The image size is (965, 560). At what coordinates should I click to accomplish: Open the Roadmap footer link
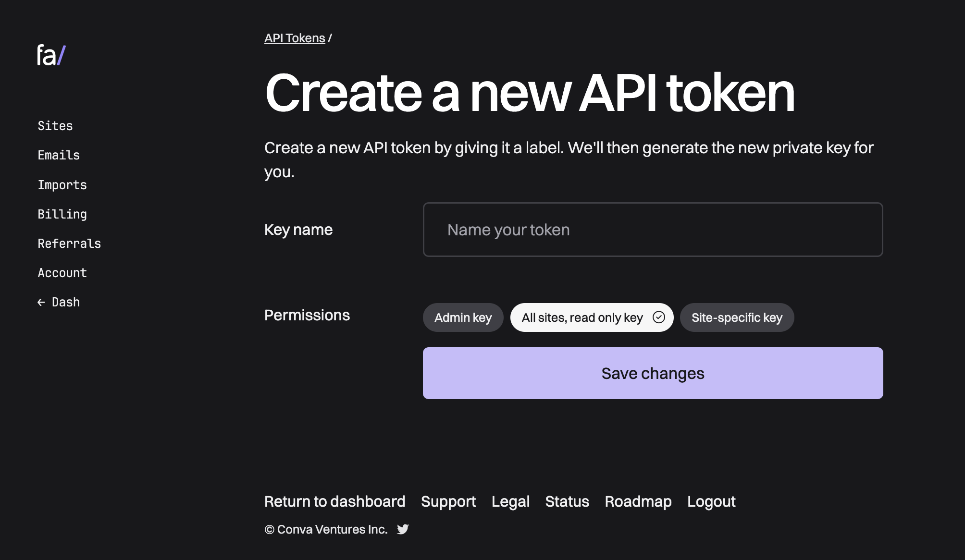[638, 501]
